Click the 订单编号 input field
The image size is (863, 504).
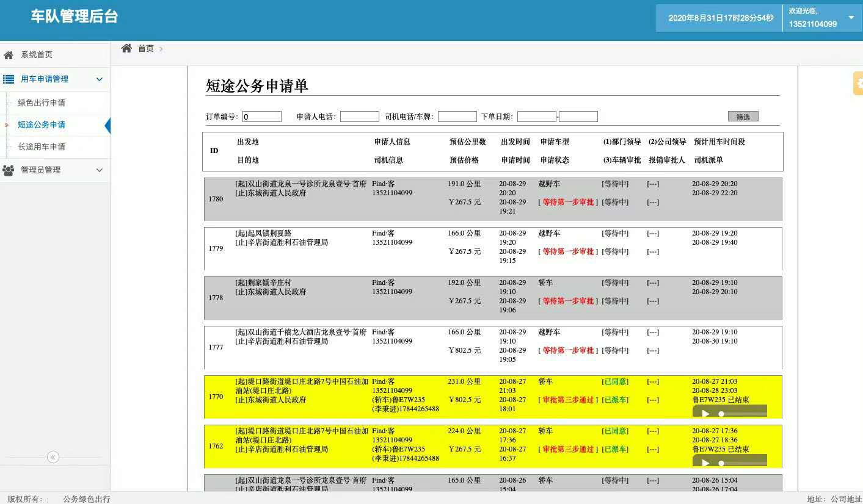tap(262, 117)
